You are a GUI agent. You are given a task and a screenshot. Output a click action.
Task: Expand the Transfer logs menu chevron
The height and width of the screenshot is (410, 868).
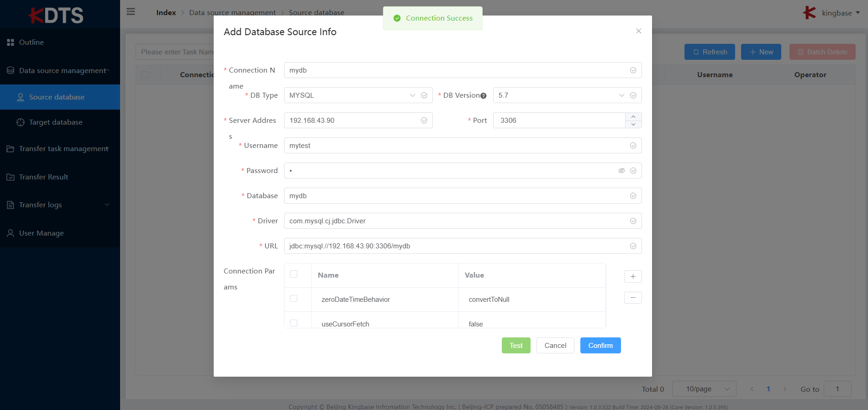click(x=107, y=205)
